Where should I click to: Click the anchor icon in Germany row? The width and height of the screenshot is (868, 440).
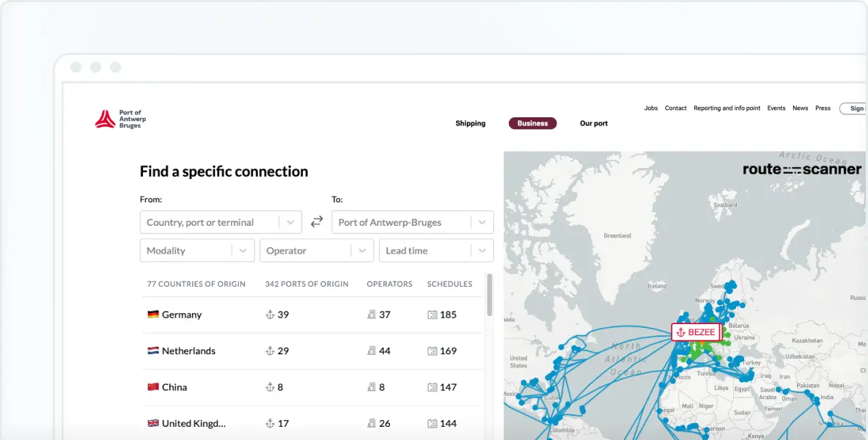269,315
